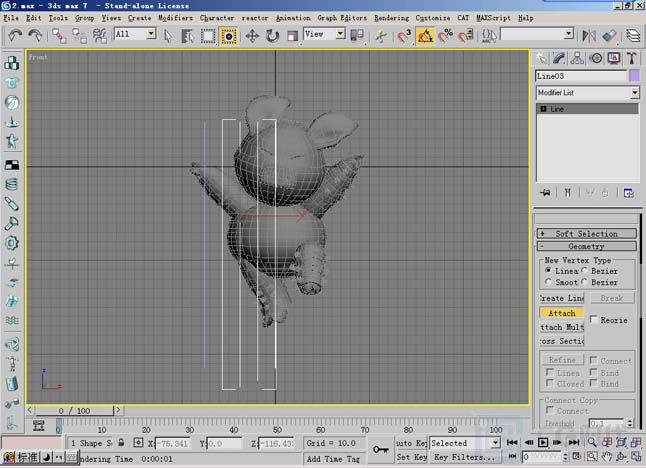Select the Select and Link tool

click(x=59, y=36)
